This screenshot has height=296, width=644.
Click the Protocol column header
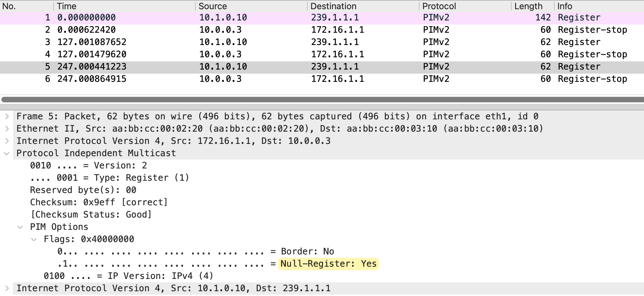coord(465,6)
